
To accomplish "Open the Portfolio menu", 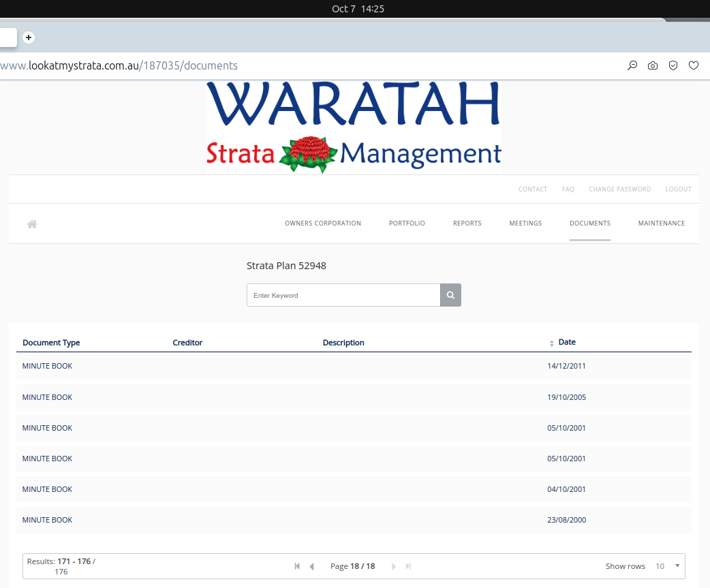I will point(407,223).
